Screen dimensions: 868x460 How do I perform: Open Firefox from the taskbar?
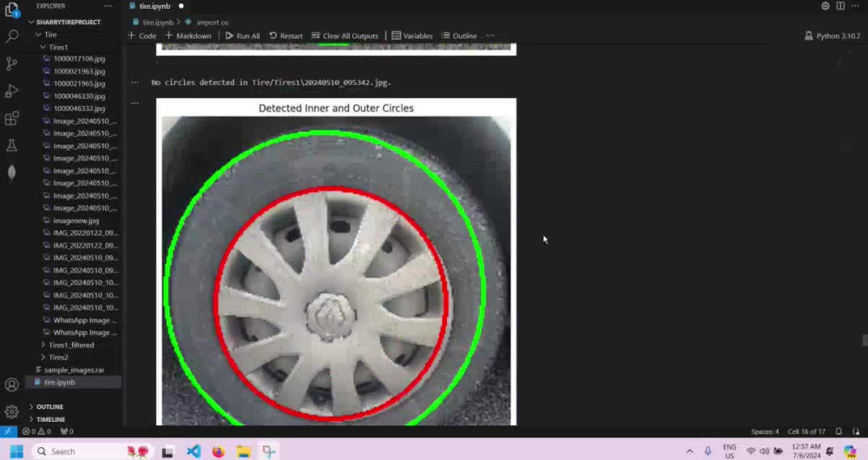point(219,451)
